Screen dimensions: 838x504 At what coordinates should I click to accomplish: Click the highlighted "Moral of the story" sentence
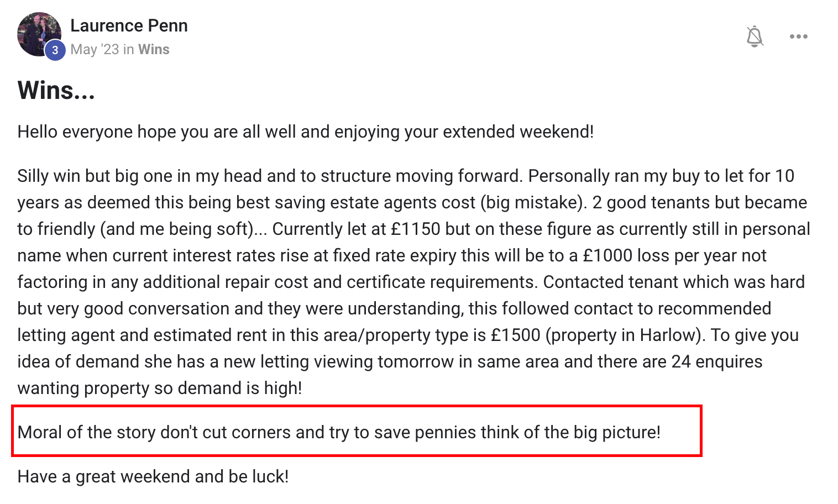pos(339,432)
